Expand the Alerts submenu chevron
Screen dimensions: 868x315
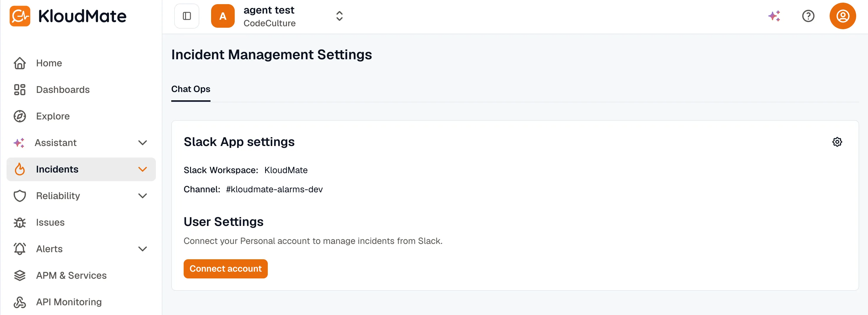pyautogui.click(x=143, y=249)
